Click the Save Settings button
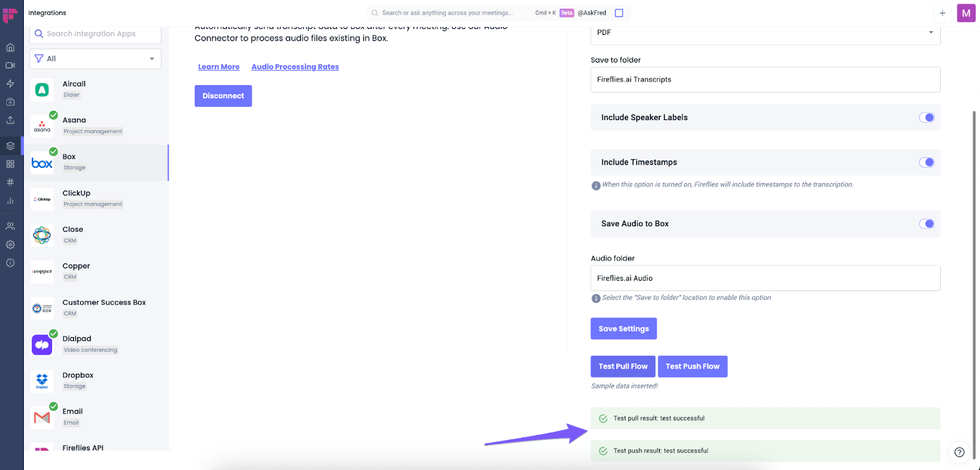This screenshot has height=470, width=980. tap(624, 328)
